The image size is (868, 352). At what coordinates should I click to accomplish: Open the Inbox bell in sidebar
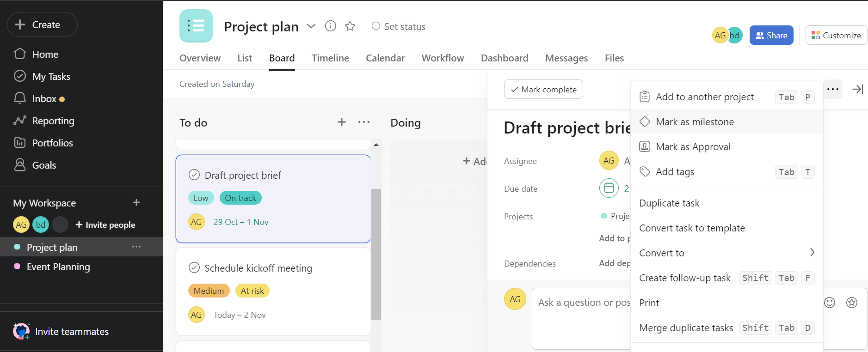tap(20, 98)
